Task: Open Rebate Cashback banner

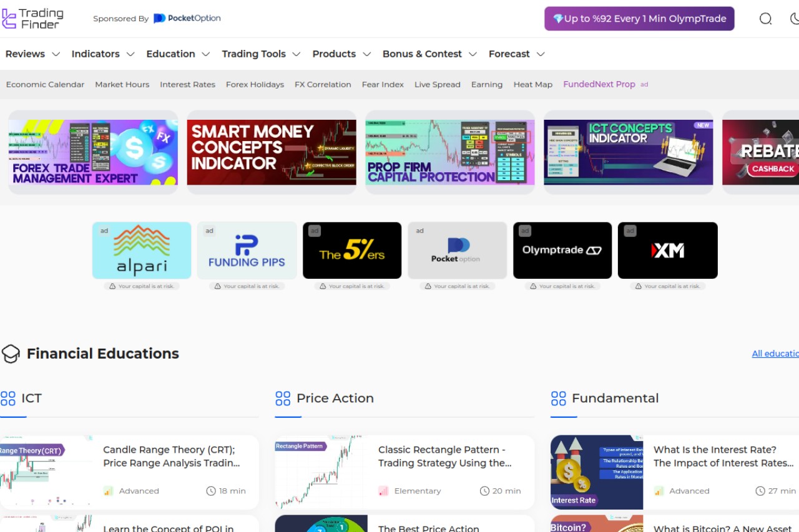Action: coord(760,152)
